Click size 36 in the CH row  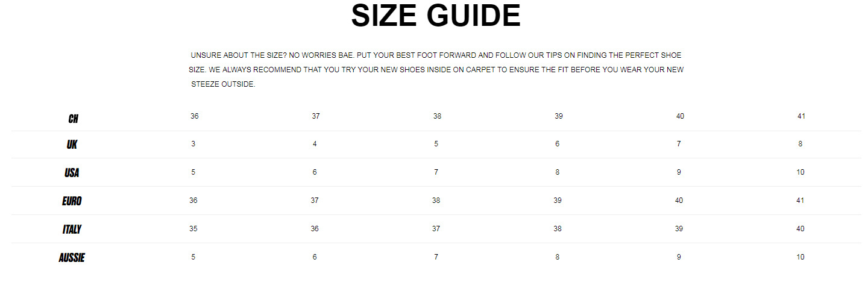(x=194, y=116)
